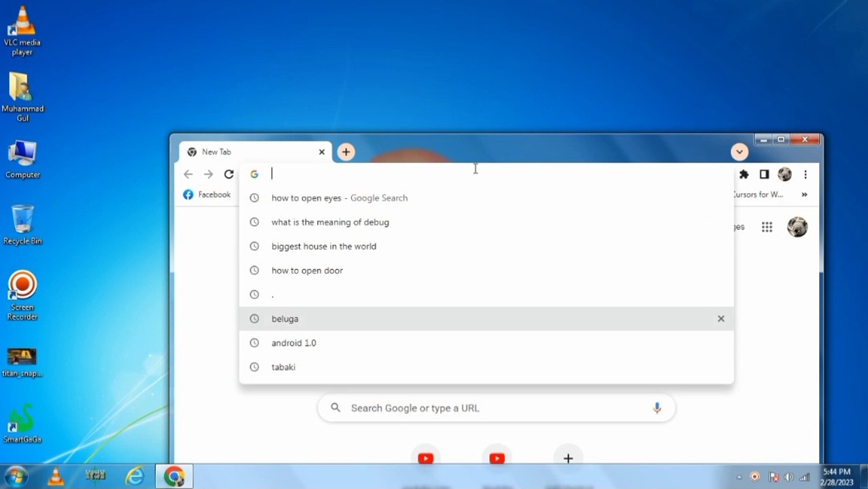The width and height of the screenshot is (868, 489).
Task: Focus the Chrome address bar
Action: pos(486,174)
